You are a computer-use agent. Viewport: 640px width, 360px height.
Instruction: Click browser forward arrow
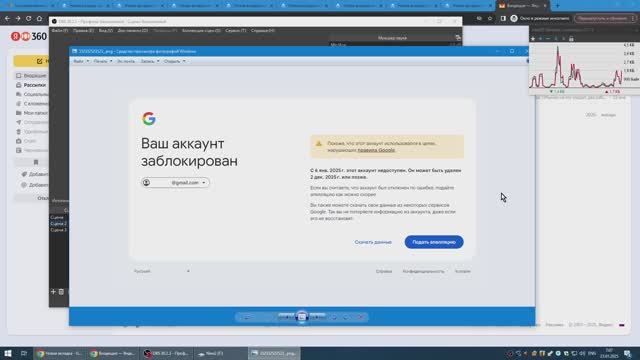pos(18,18)
